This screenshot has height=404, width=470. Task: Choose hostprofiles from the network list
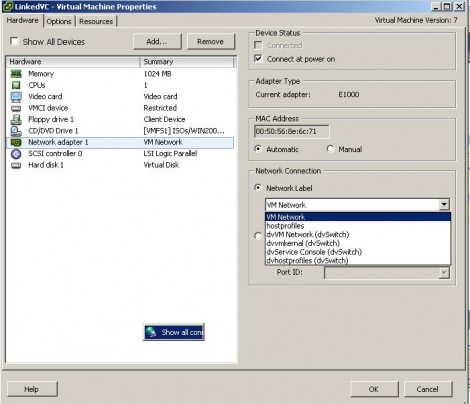pyautogui.click(x=358, y=226)
